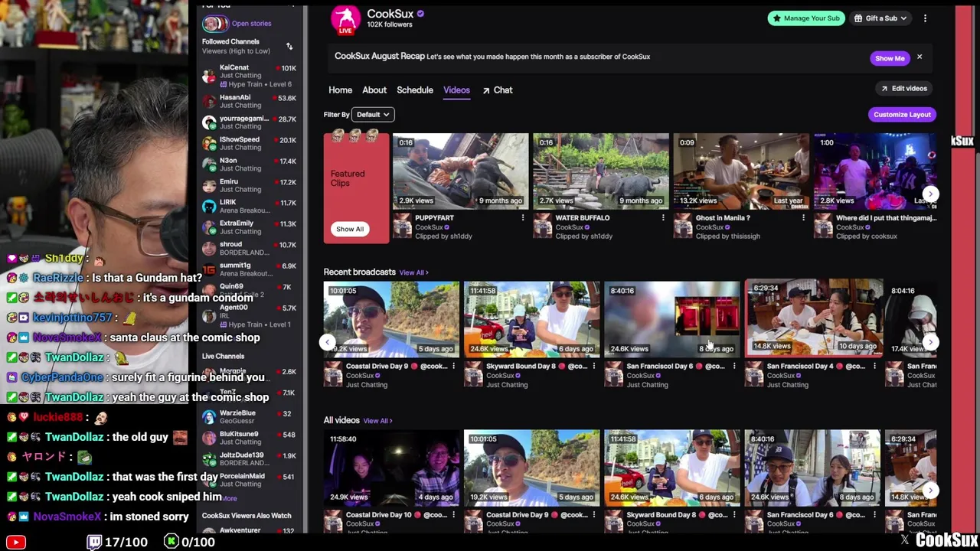980x551 pixels.
Task: Click Ghost in Manila ? clip title
Action: click(x=723, y=218)
